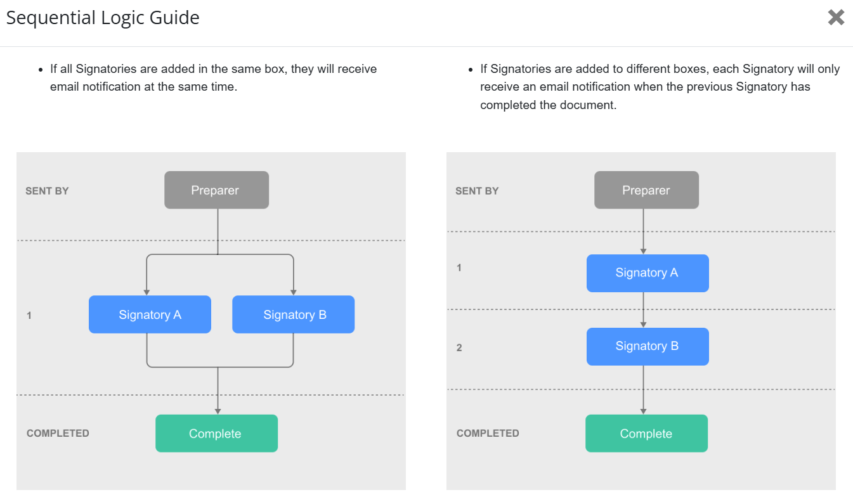Screen dimensions: 853x504
Task: Select Signatory B in the left diagram
Action: pos(293,314)
